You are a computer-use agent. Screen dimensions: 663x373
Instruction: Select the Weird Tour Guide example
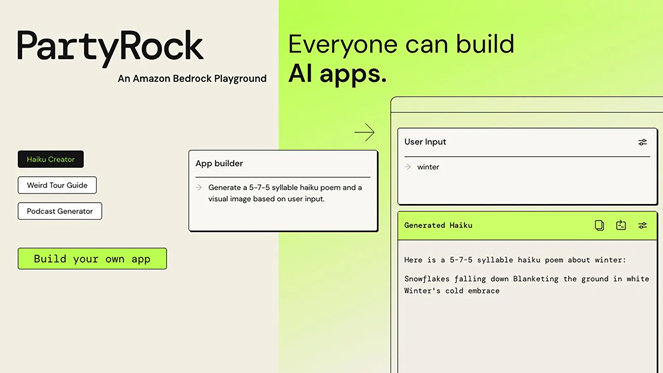pos(57,185)
